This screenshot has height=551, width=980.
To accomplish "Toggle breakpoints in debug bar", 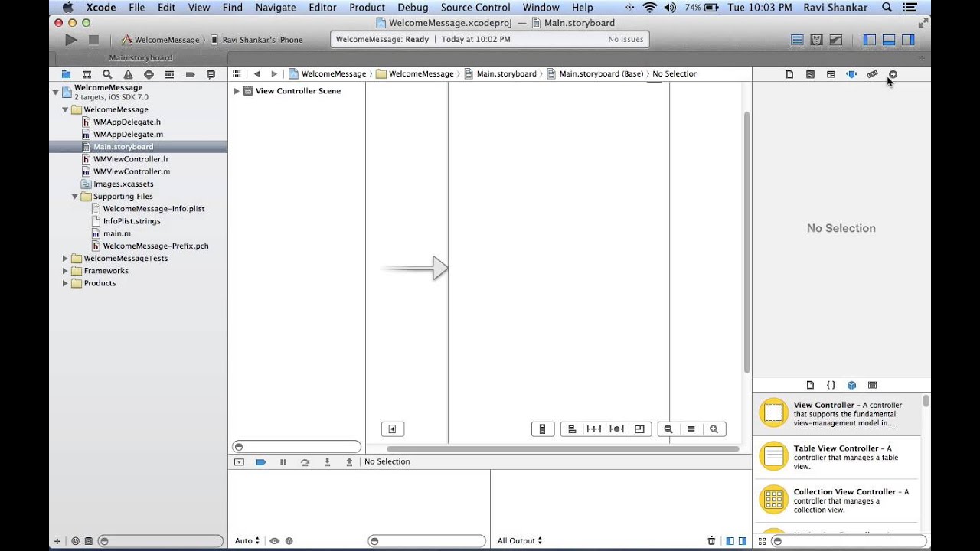I will [x=261, y=462].
